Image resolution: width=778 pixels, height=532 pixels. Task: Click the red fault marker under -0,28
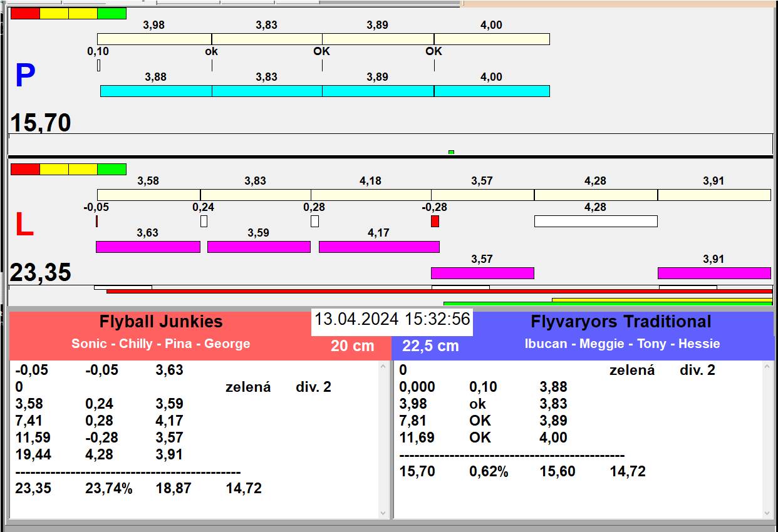click(435, 221)
